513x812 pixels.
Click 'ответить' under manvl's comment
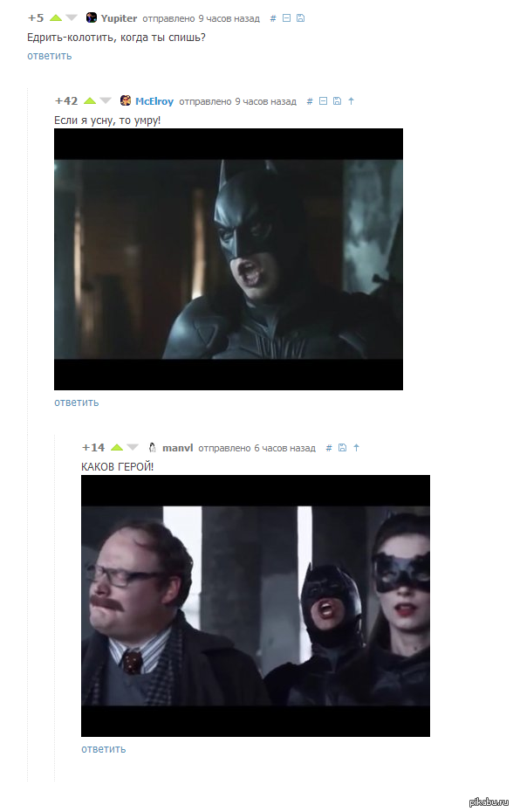(x=104, y=749)
